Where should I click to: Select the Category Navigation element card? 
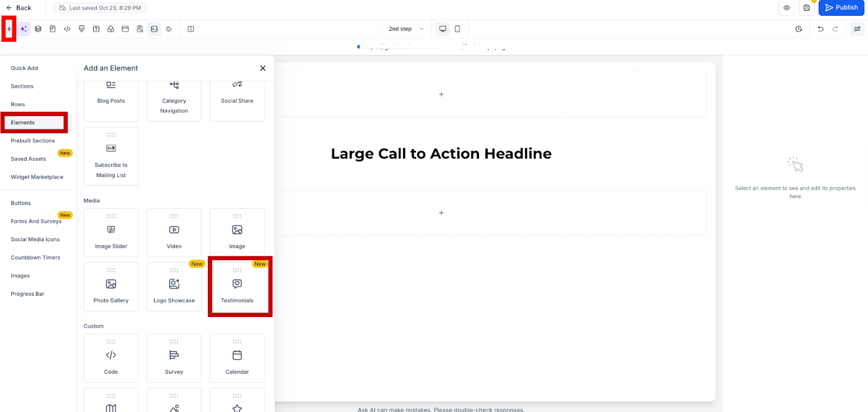coord(174,100)
